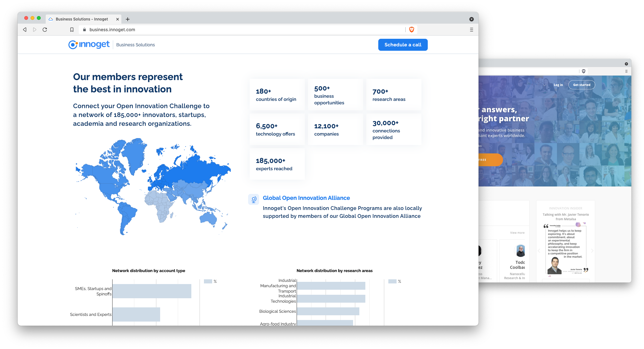Open new tab with plus icon
This screenshot has height=349, width=644.
click(x=128, y=19)
